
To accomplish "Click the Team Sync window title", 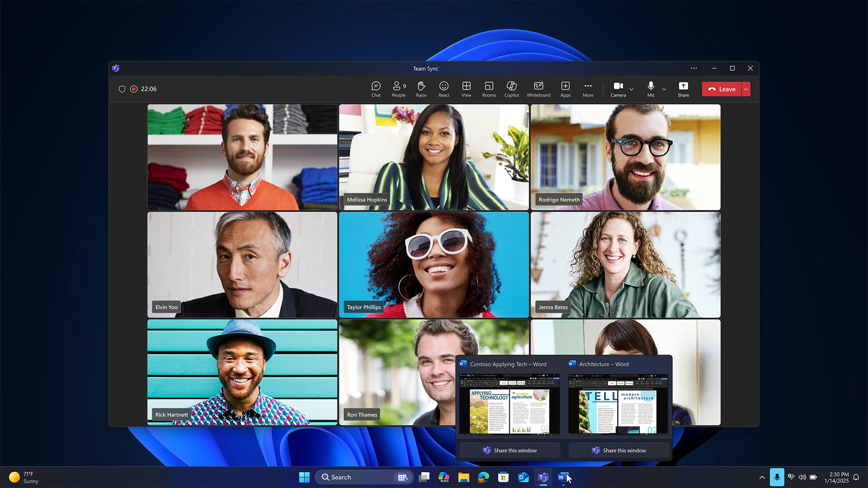I will pyautogui.click(x=425, y=68).
